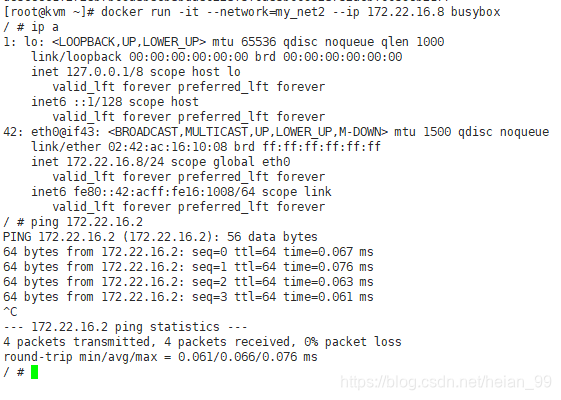Click the eth0@if43 interface name
Screen dimensions: 561x400
pos(65,132)
